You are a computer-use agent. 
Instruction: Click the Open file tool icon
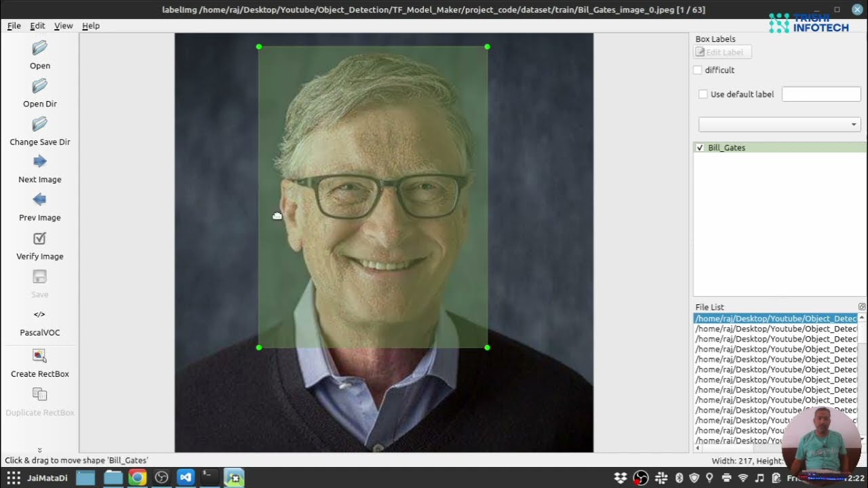pos(40,48)
